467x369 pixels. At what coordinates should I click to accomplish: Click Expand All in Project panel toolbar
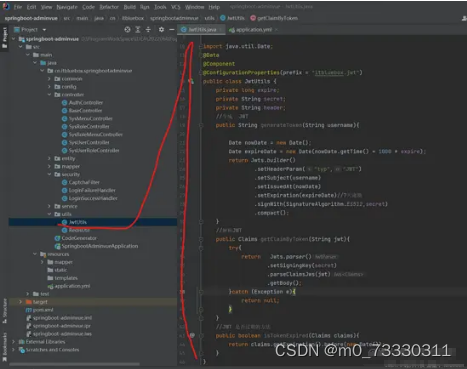coord(138,30)
